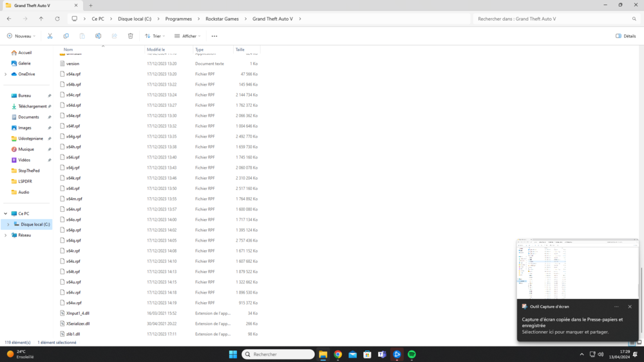Click File Explorer icon in taskbar
Viewport: 644px width, 362px height.
pyautogui.click(x=323, y=354)
